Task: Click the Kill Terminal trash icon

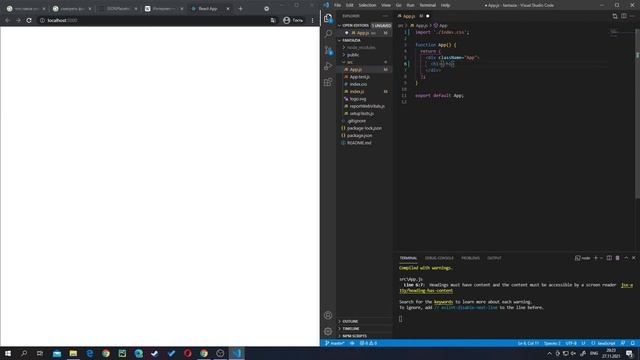Action: (618, 258)
